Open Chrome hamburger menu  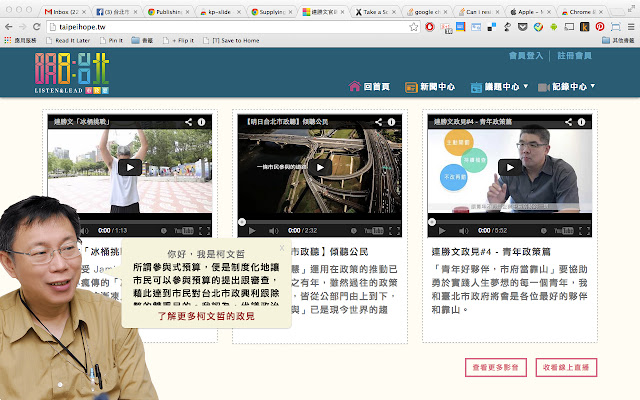click(631, 27)
